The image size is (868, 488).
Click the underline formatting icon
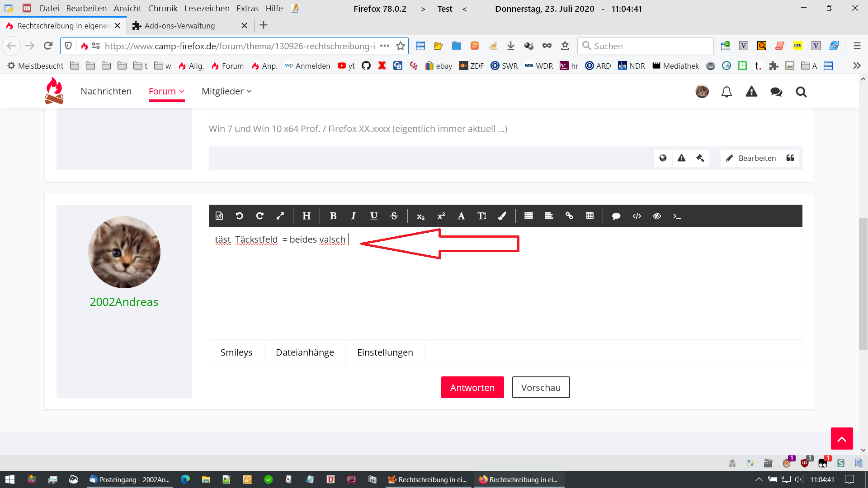click(x=373, y=216)
